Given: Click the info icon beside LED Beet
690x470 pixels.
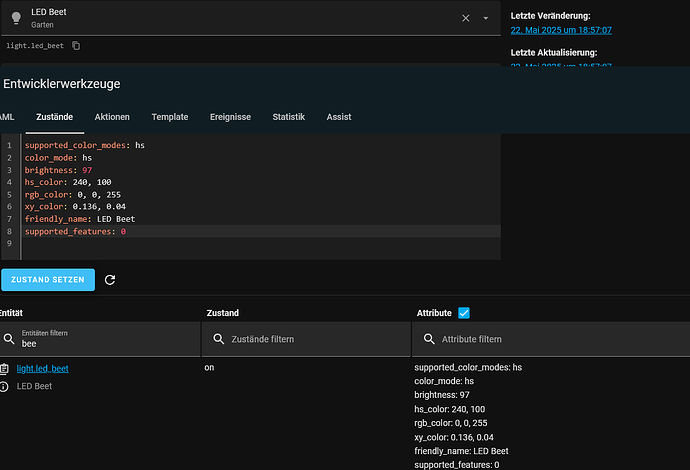Looking at the screenshot, I should click(4, 386).
